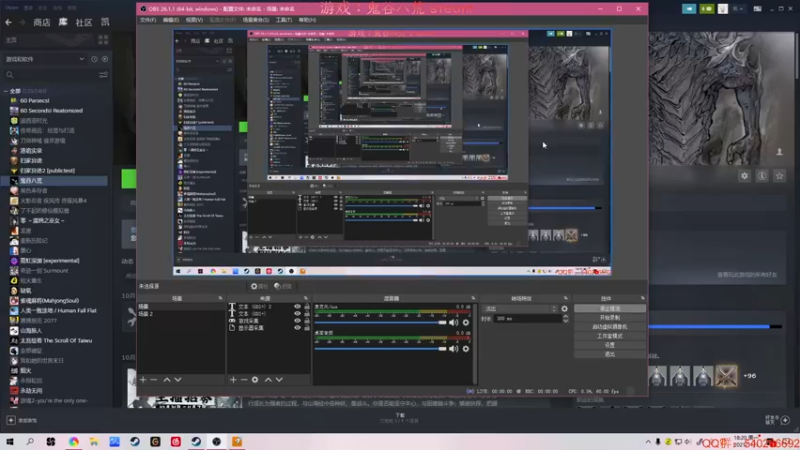Lock the 文本 (GDI+) source
This screenshot has width=800, height=450.
(307, 314)
